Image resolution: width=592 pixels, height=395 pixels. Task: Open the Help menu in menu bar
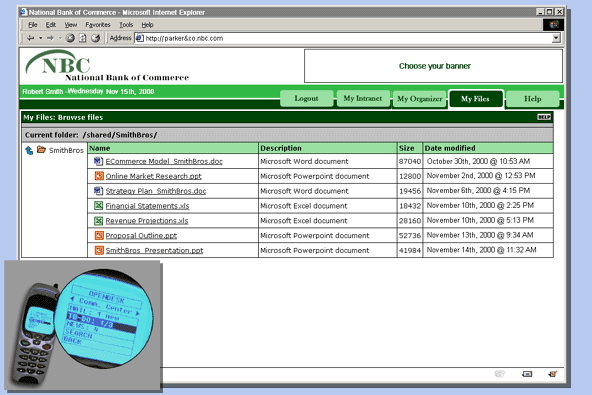[148, 25]
